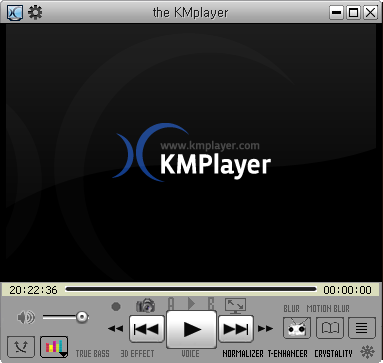Click the KMPlayer logo icon in title bar
Screen dimensions: 383x363
tap(15, 13)
